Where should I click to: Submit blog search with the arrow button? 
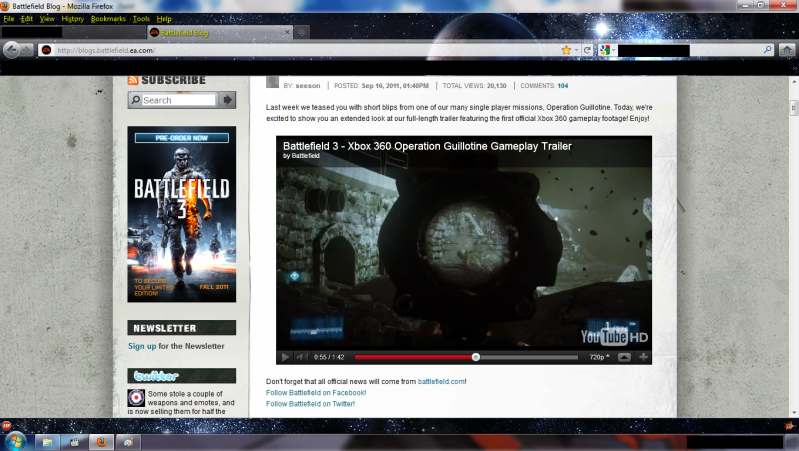point(227,100)
